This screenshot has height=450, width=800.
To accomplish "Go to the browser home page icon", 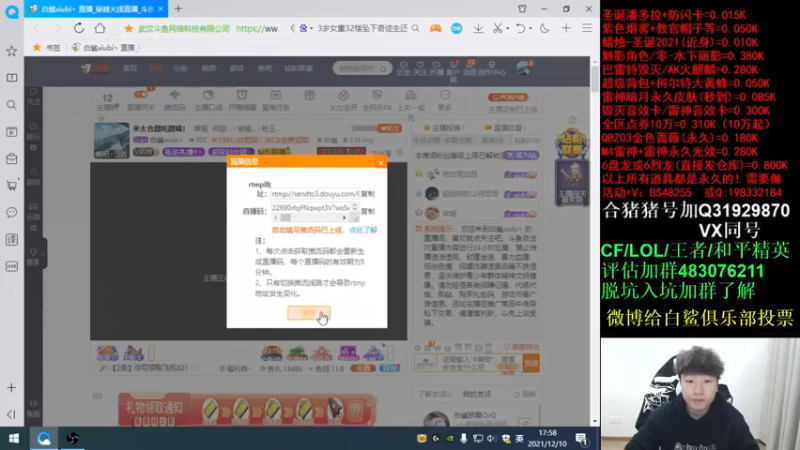I will 100,28.
